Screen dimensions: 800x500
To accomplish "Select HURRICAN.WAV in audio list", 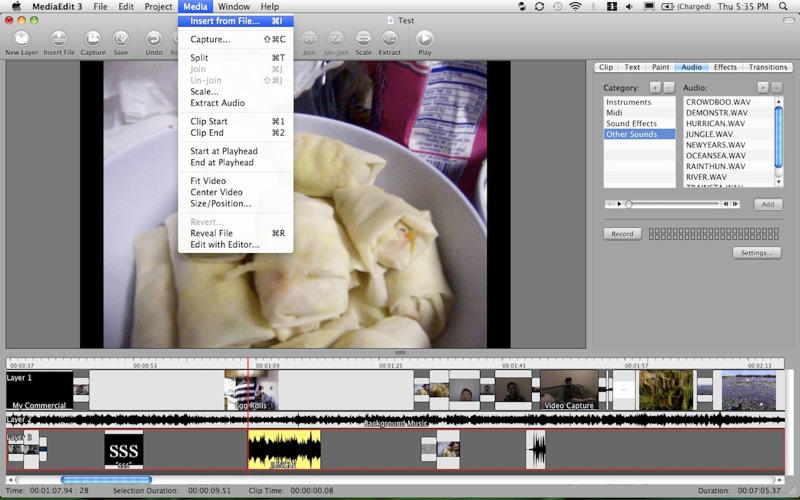I will pos(729,123).
